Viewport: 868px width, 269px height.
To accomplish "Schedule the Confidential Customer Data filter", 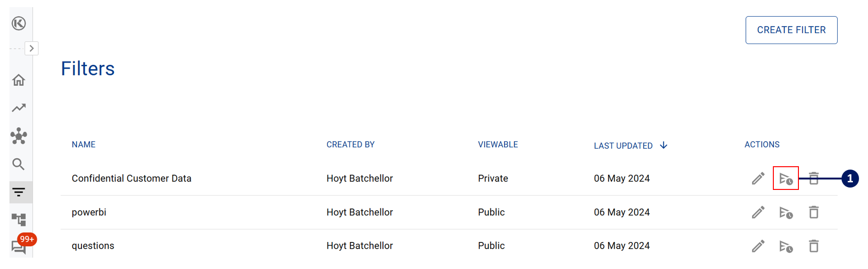I will (x=786, y=179).
